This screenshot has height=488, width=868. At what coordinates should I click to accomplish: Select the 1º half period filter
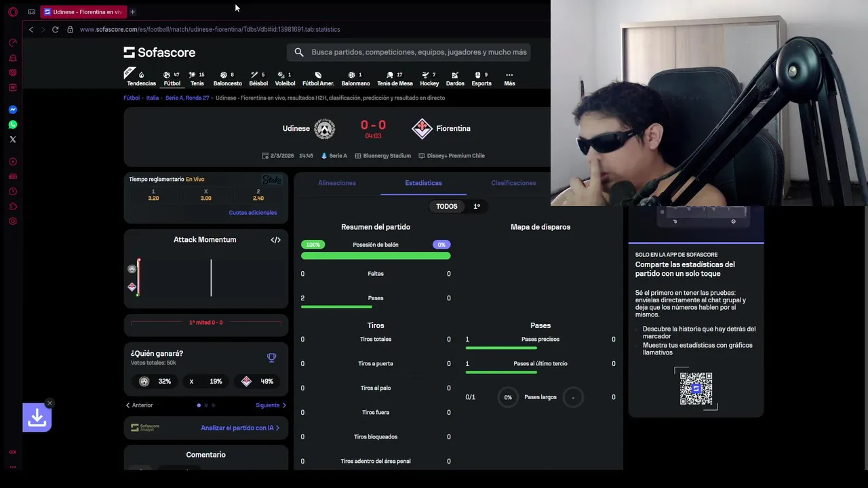[x=477, y=206]
